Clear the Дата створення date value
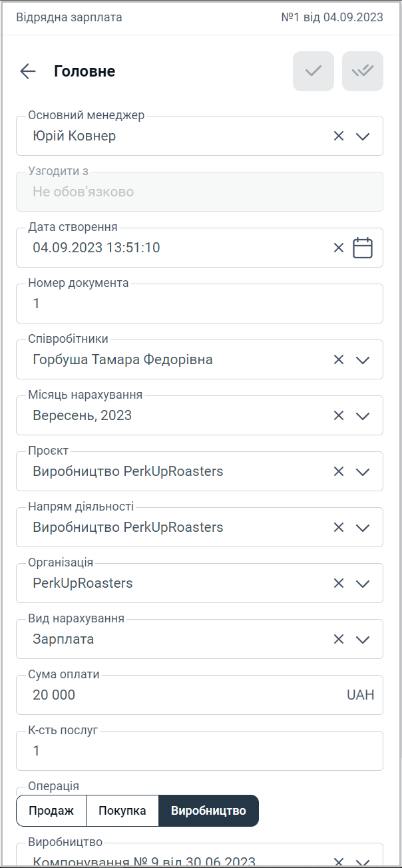402x868 pixels. (339, 248)
